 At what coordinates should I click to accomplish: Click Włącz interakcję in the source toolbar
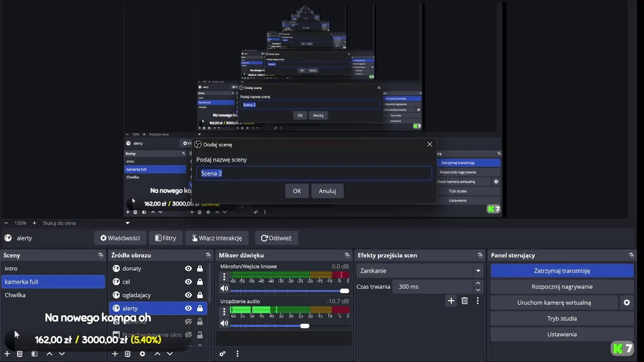point(216,238)
